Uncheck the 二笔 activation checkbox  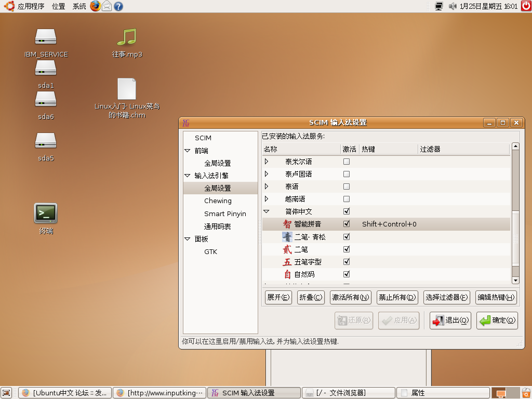click(x=347, y=249)
